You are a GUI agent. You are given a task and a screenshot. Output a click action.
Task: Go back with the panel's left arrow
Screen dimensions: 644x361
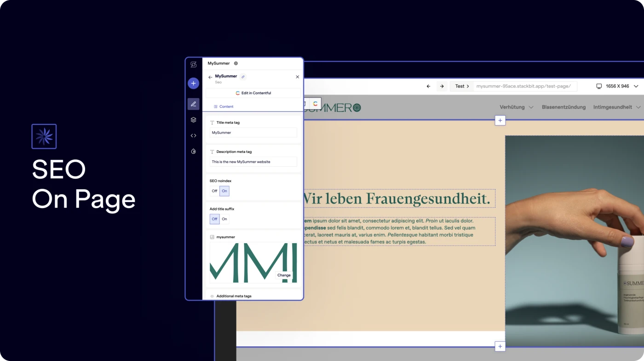210,77
